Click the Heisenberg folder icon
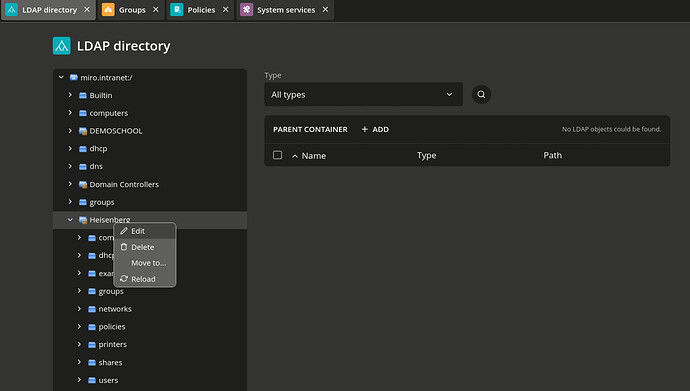 [83, 220]
